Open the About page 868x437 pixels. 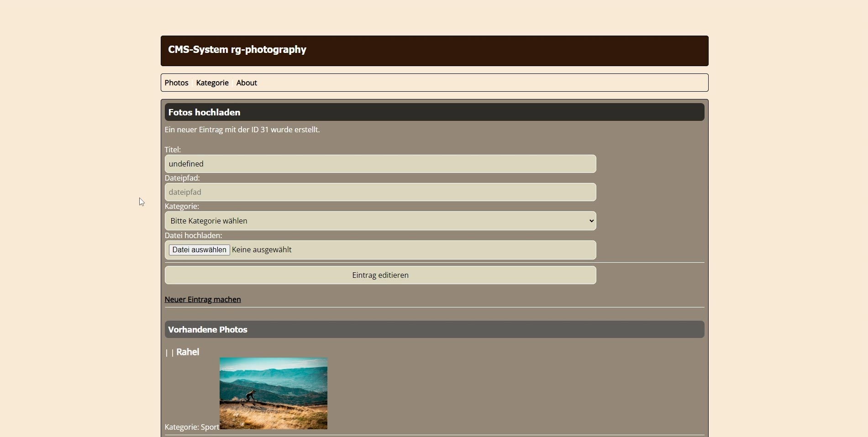tap(247, 83)
